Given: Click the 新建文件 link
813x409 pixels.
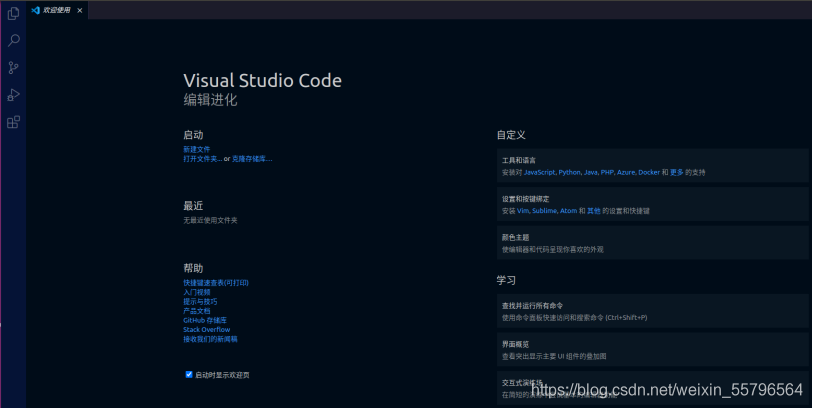Looking at the screenshot, I should (x=197, y=149).
